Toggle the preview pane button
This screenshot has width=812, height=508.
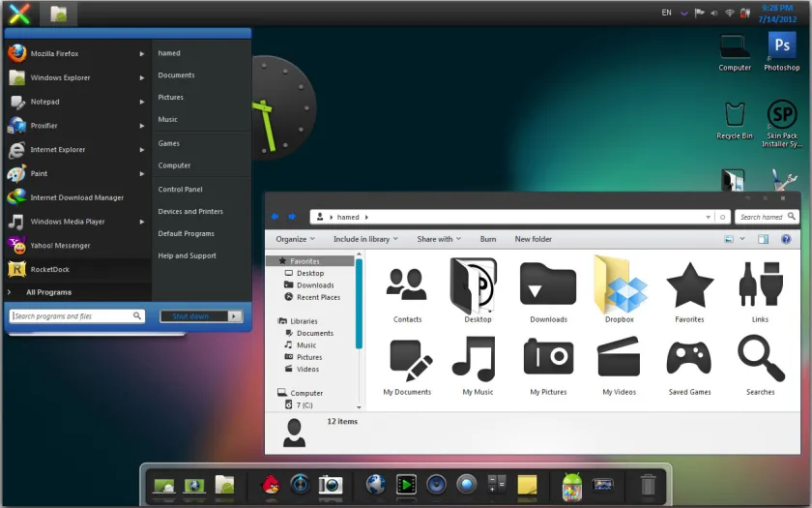pyautogui.click(x=763, y=239)
